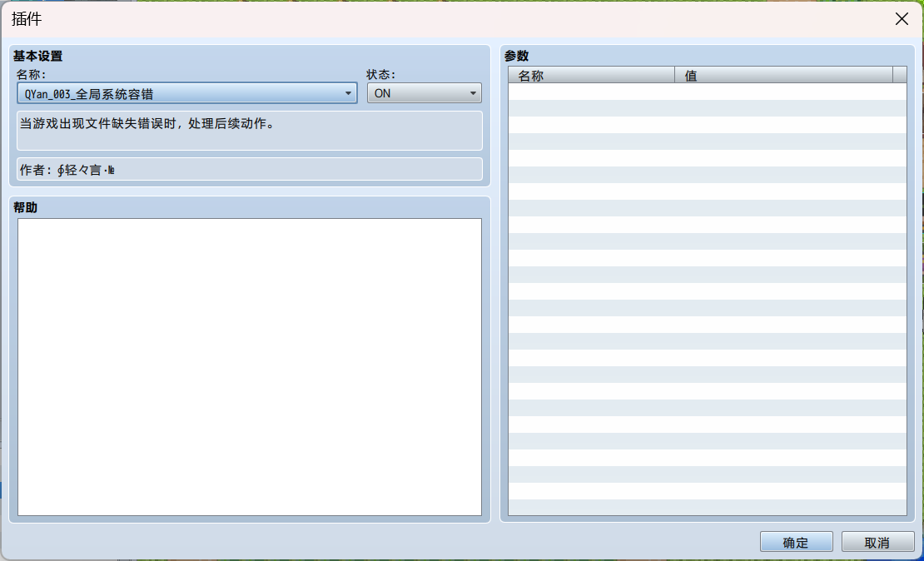Click the author field 作者：∮轻々言·№
This screenshot has width=924, height=561.
point(249,169)
